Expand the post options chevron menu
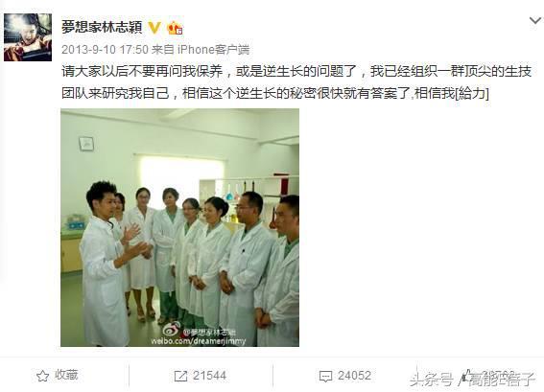Viewport: 544px width, 392px height. pos(535,20)
